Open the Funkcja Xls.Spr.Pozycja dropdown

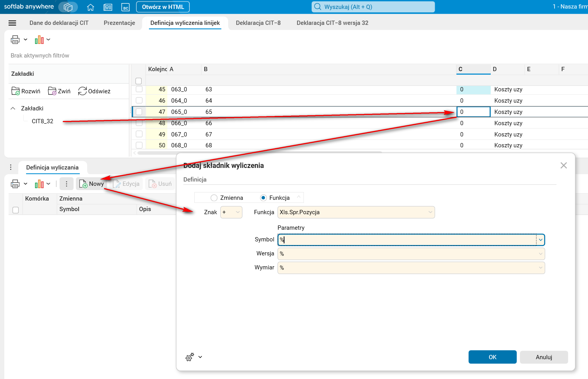(356, 212)
